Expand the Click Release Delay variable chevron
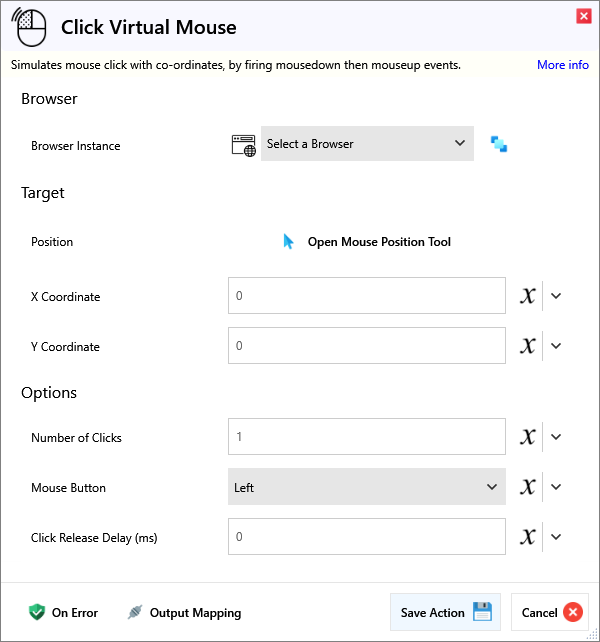This screenshot has width=600, height=642. pyautogui.click(x=557, y=537)
